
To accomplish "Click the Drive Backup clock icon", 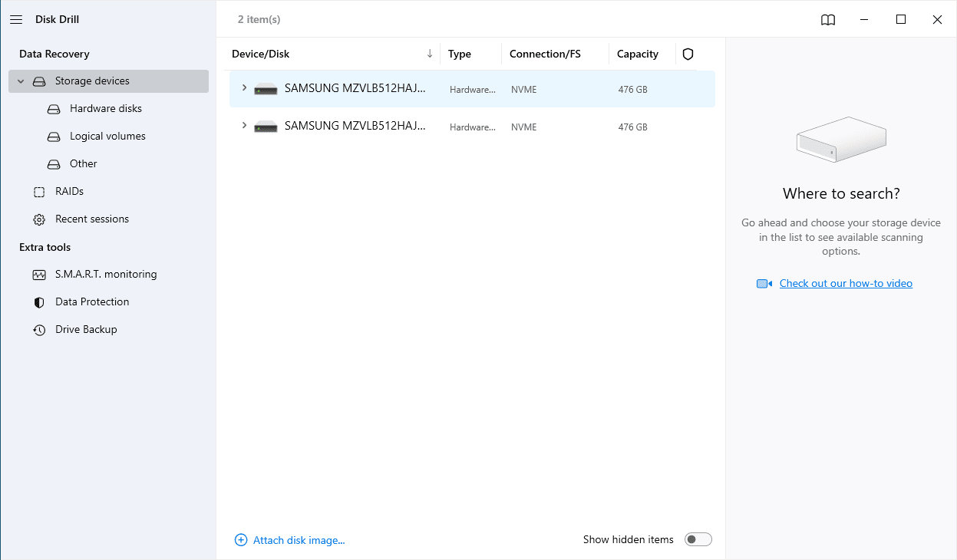I will [x=39, y=330].
